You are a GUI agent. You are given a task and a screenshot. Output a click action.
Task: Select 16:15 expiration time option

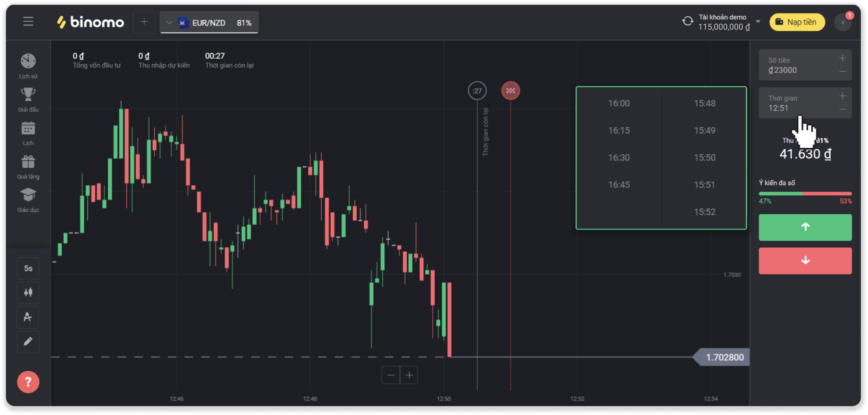(619, 131)
